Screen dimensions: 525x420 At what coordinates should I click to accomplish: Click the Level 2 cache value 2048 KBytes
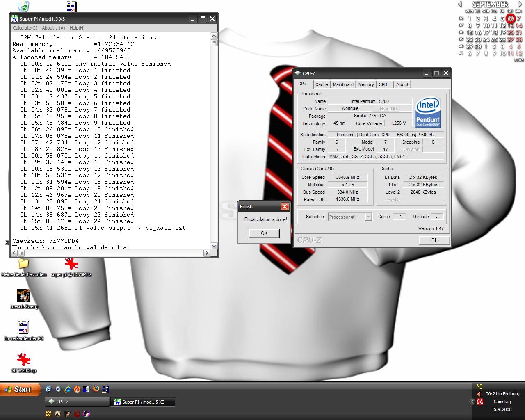pos(423,192)
